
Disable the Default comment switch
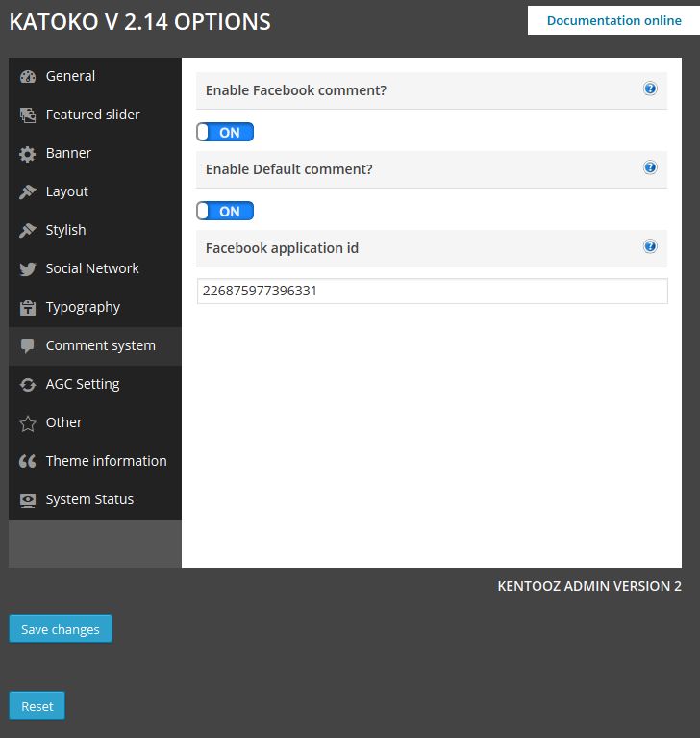tap(225, 211)
